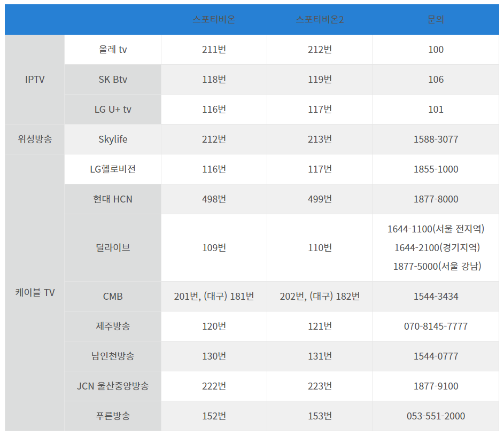The image size is (504, 436).
Task: Select 119번 in the SK Btv row
Action: pos(320,80)
